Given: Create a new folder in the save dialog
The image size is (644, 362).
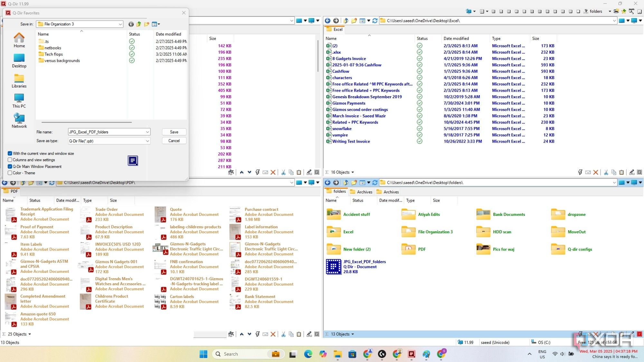Looking at the screenshot, I should point(147,24).
